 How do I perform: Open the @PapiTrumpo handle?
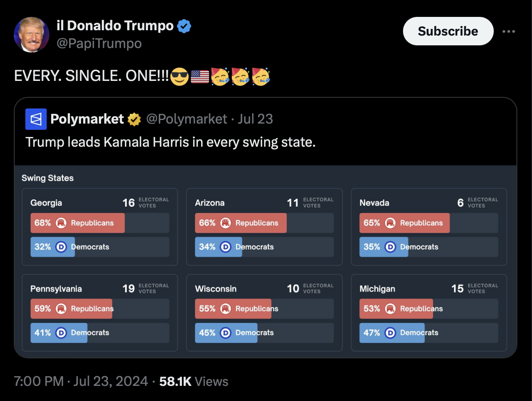[99, 44]
